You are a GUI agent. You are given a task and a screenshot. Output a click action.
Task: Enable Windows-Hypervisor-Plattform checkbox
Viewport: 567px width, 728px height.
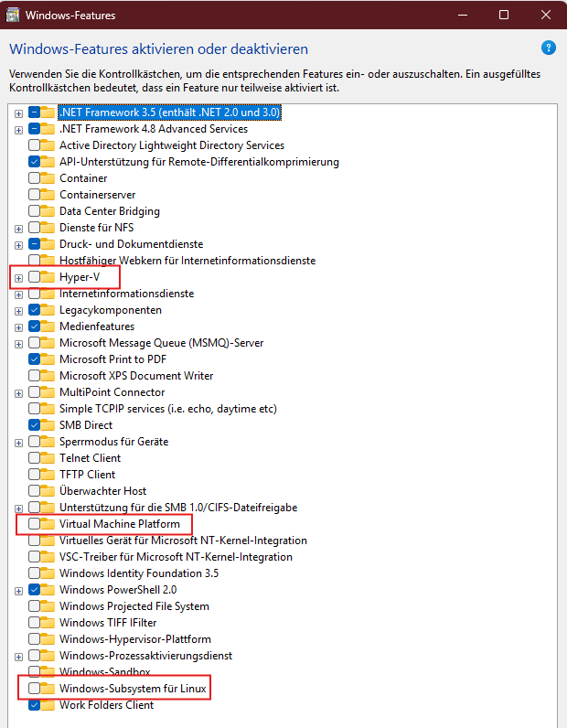[34, 639]
